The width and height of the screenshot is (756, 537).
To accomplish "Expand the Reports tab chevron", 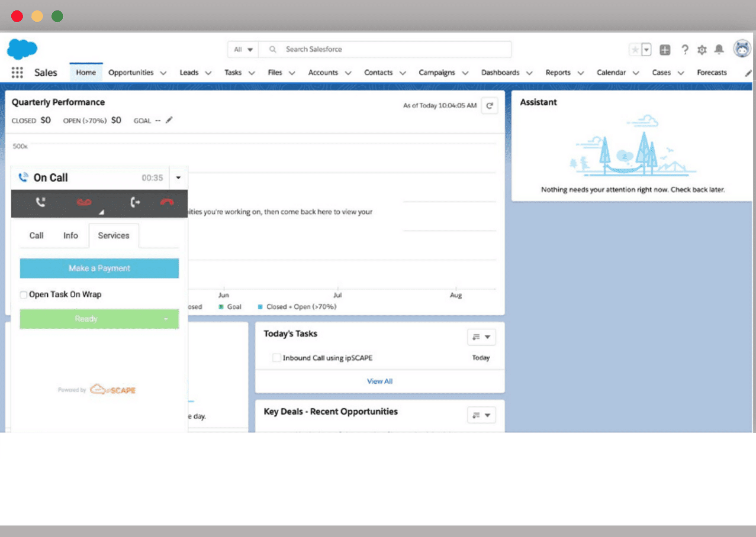I will pos(581,73).
